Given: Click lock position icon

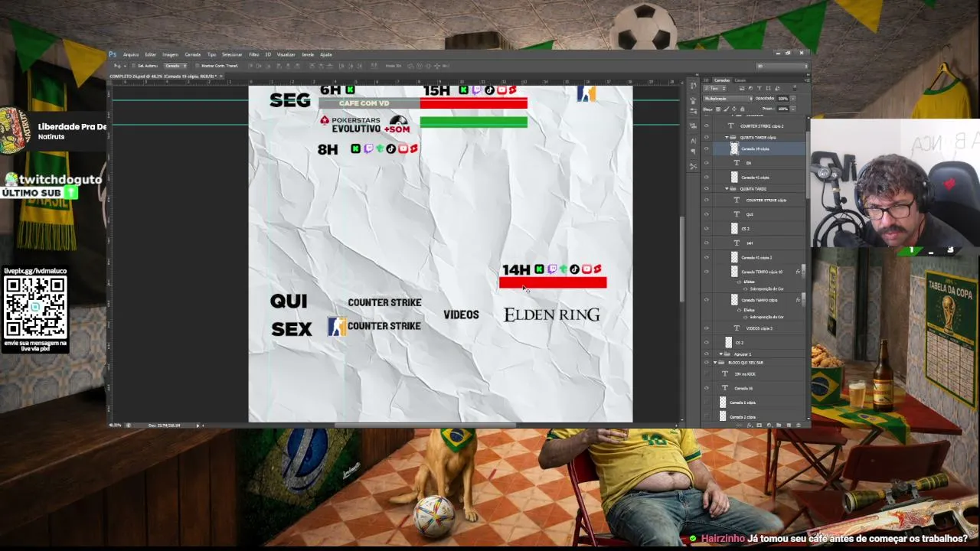Looking at the screenshot, I should pyautogui.click(x=735, y=109).
